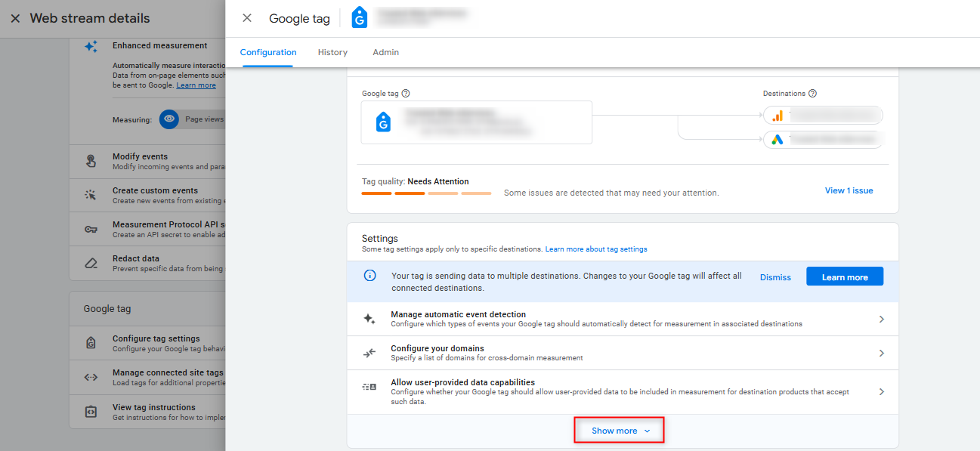980x451 pixels.
Task: Open Configure tag settings row
Action: coord(147,343)
